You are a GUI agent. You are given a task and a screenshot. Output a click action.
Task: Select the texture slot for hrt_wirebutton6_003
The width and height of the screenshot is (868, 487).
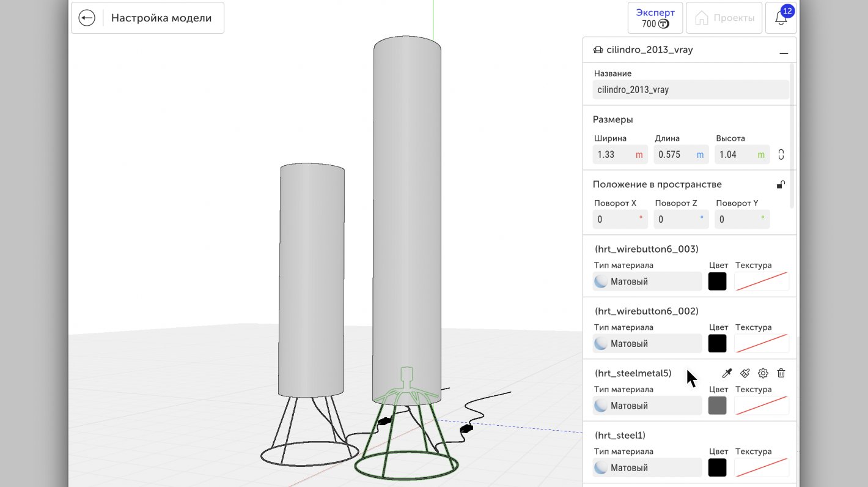[761, 281]
